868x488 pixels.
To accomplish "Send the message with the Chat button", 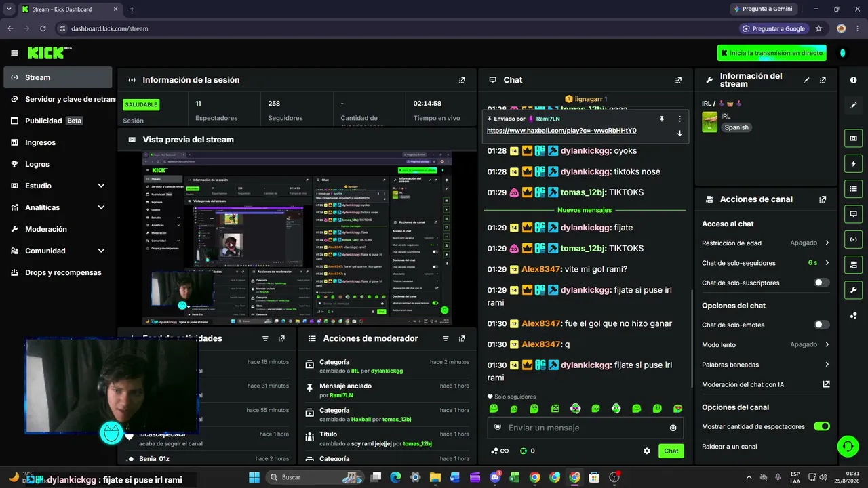I will tap(671, 451).
